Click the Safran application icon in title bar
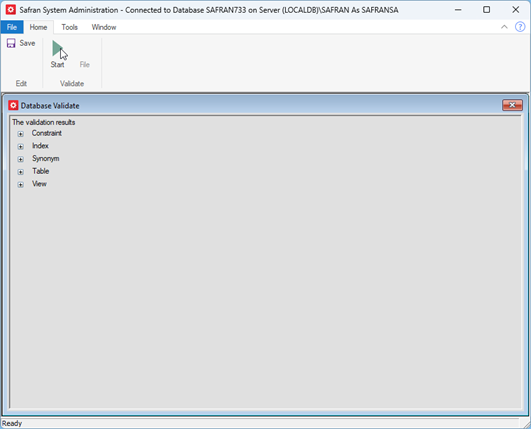 11,9
